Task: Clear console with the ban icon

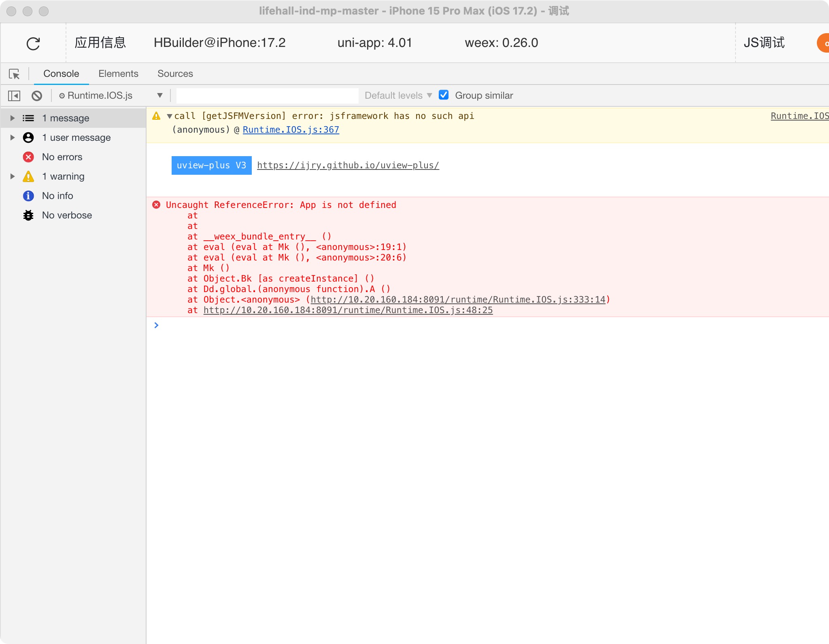Action: click(x=37, y=96)
